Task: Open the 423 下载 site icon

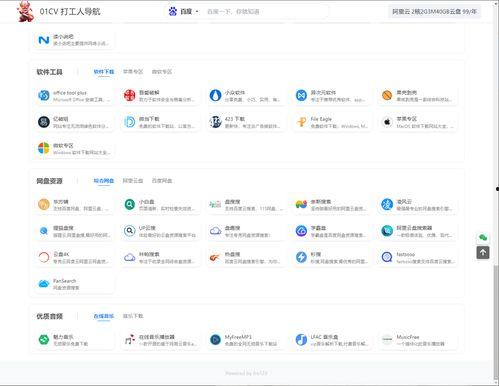Action: (x=215, y=122)
